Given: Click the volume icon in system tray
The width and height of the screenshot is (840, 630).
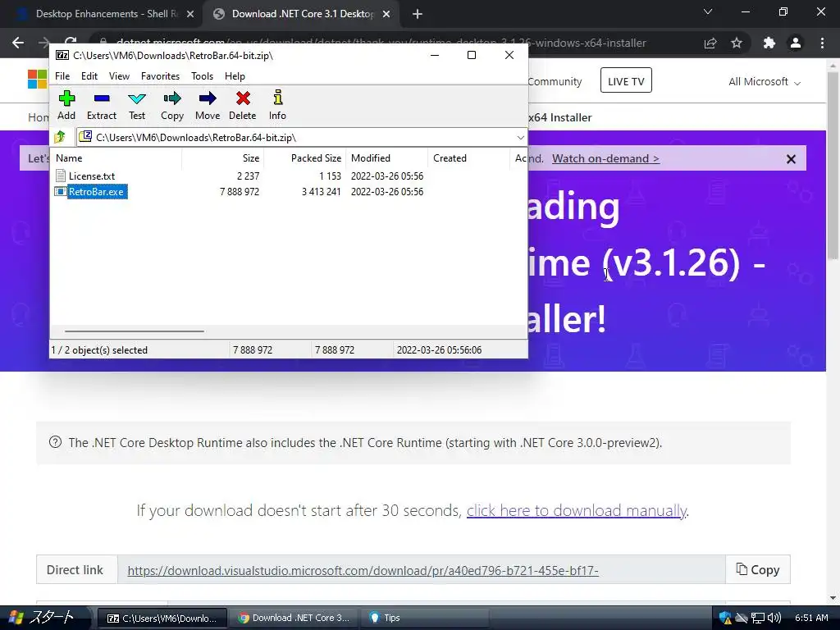Looking at the screenshot, I should click(x=774, y=619).
